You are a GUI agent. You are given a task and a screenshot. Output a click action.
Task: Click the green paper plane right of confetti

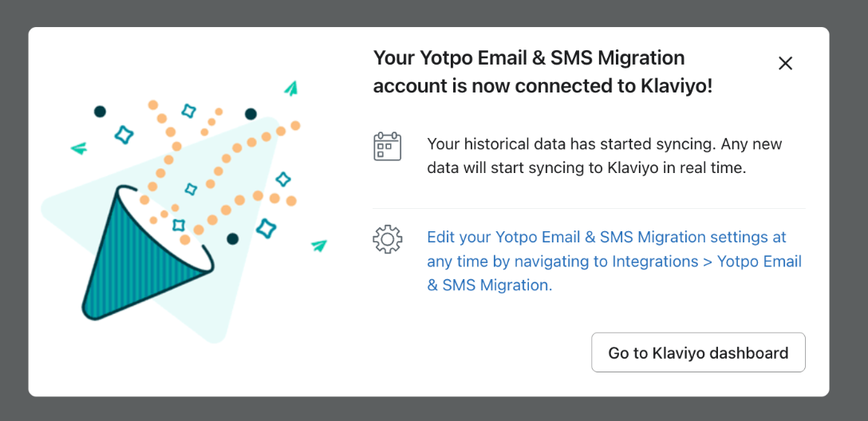coord(319,246)
